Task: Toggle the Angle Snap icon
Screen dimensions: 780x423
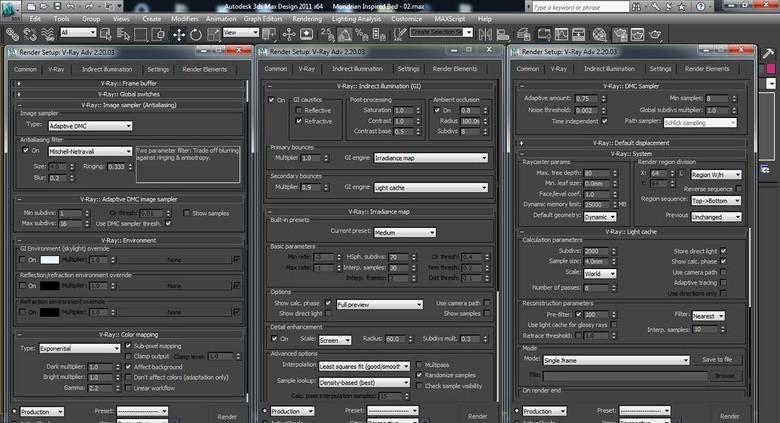Action: pyautogui.click(x=345, y=34)
